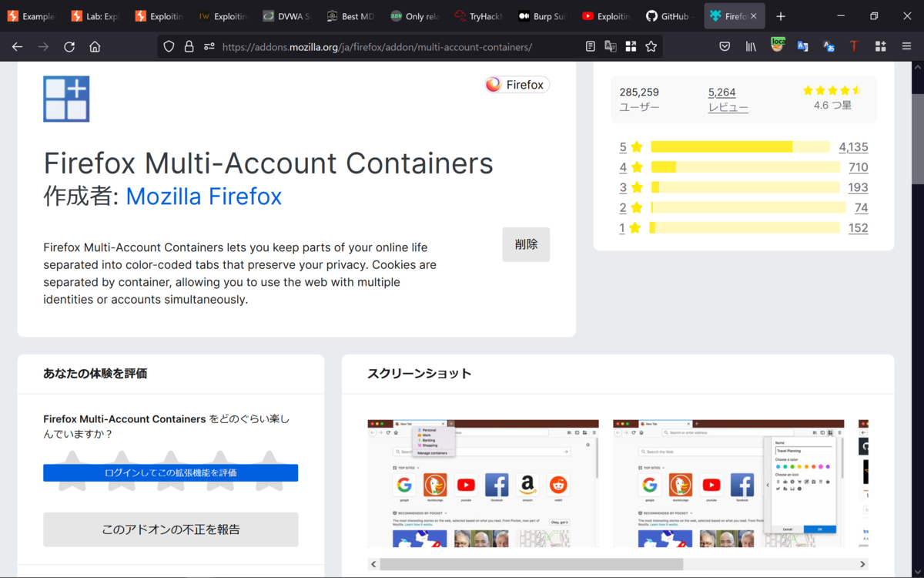Click the レビュー reviews label link
Screen dimensions: 924x578
click(x=728, y=107)
